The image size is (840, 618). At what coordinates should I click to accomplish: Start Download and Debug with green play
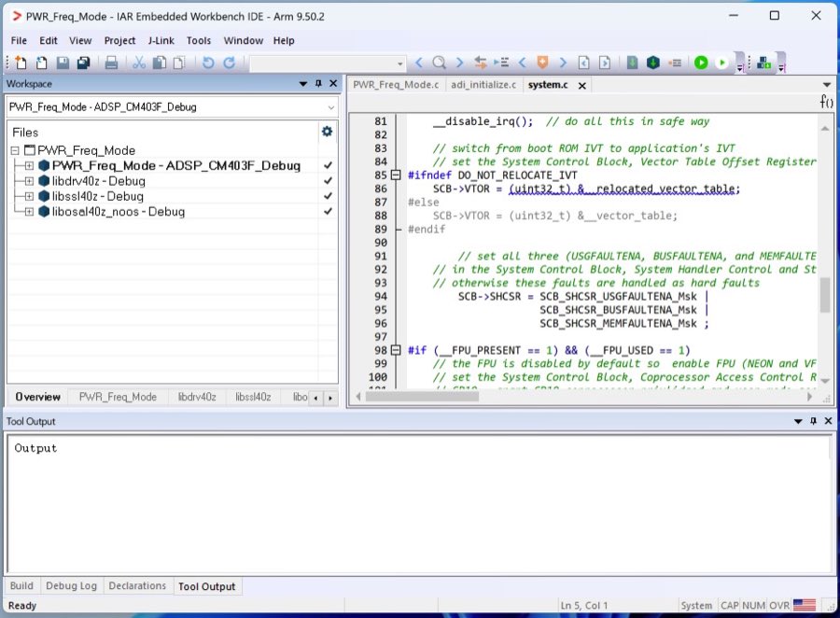click(701, 63)
